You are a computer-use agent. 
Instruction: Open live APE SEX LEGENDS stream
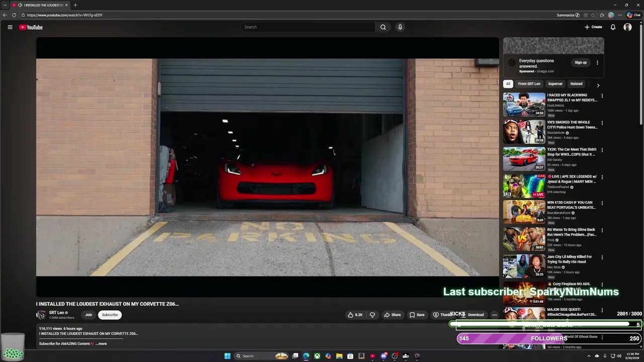point(524,186)
